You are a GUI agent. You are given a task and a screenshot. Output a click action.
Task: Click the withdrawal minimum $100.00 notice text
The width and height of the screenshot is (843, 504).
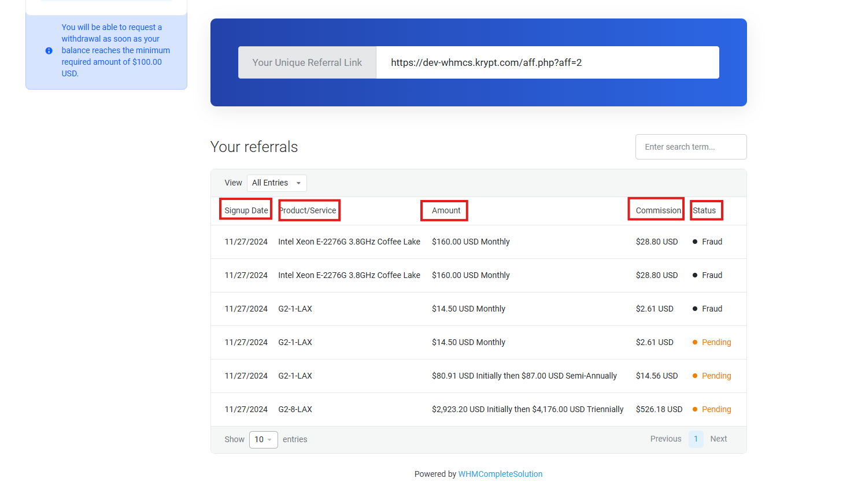[x=116, y=50]
